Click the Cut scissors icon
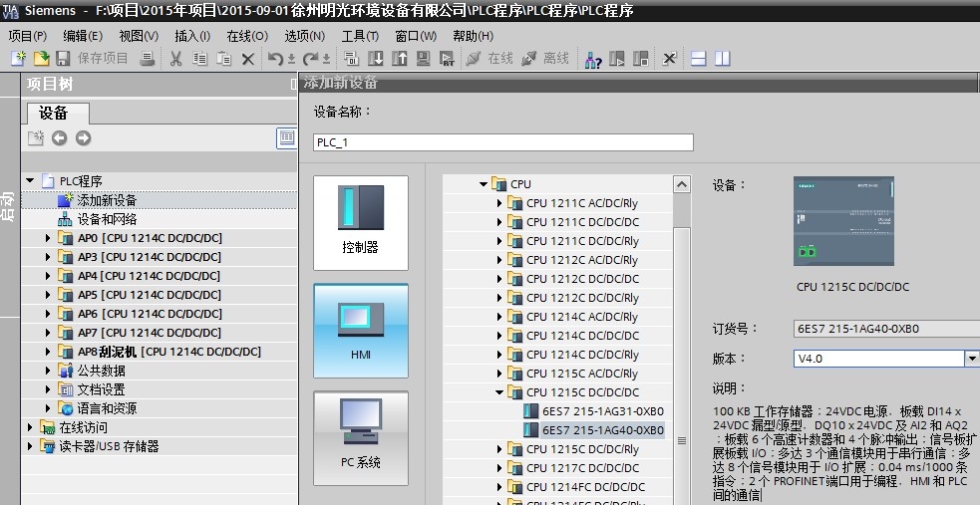 (175, 59)
